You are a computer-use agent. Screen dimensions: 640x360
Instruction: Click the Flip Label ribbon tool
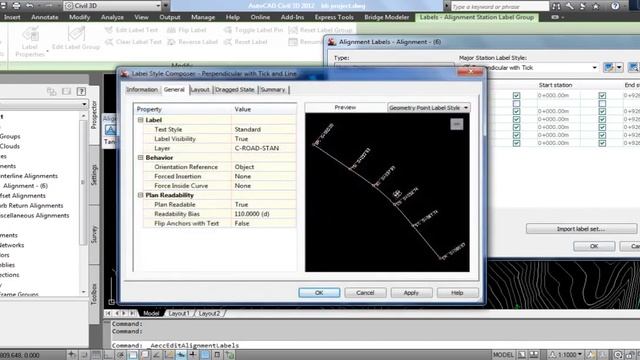point(187,30)
